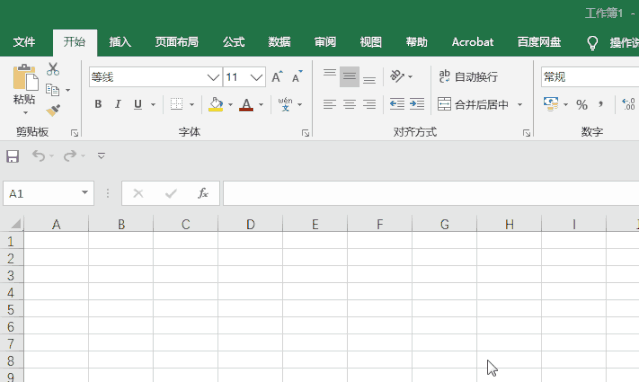Screen dimensions: 639x382
Task: Open the 文件 File menu
Action: pos(24,42)
